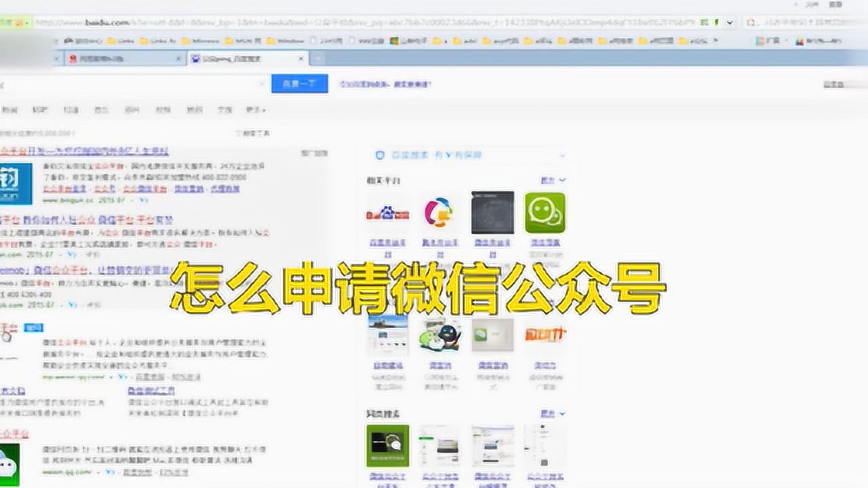868x488 pixels.
Task: Open the 搜索工具 search tools option
Action: [x=252, y=134]
